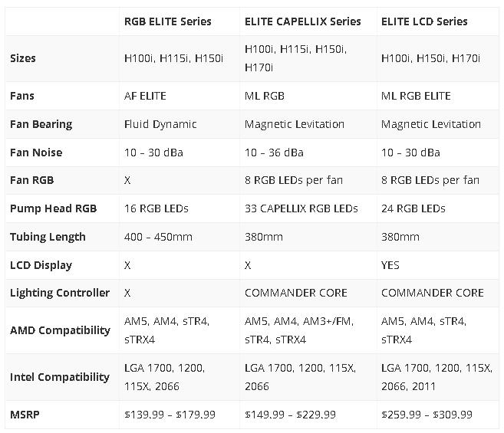The height and width of the screenshot is (433, 504).
Task: Select the Fluid Dynamic bearing cell
Action: (160, 124)
